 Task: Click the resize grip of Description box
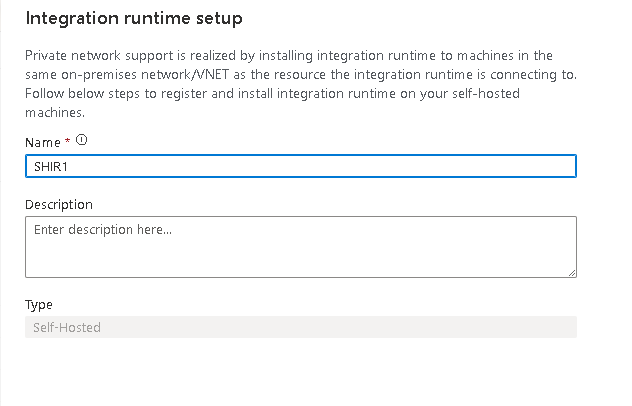(571, 271)
